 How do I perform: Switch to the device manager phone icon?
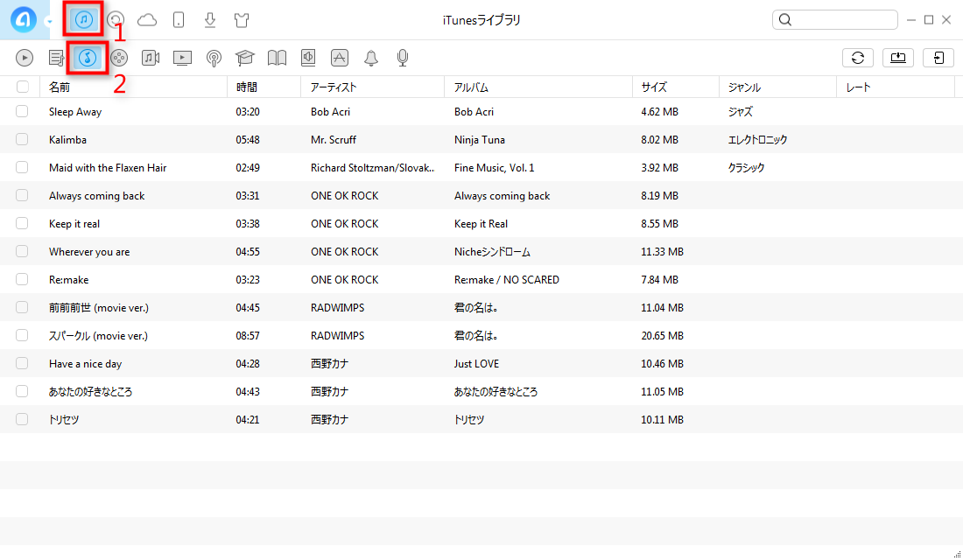[179, 20]
